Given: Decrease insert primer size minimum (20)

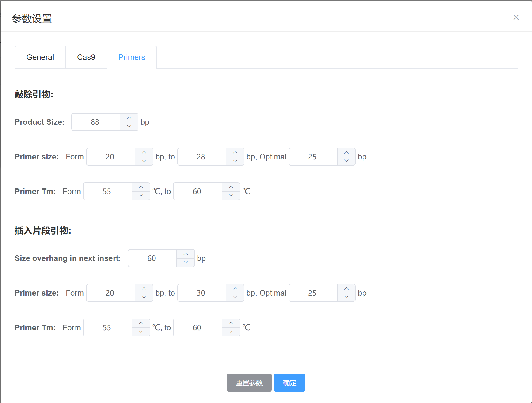Looking at the screenshot, I should click(x=144, y=297).
